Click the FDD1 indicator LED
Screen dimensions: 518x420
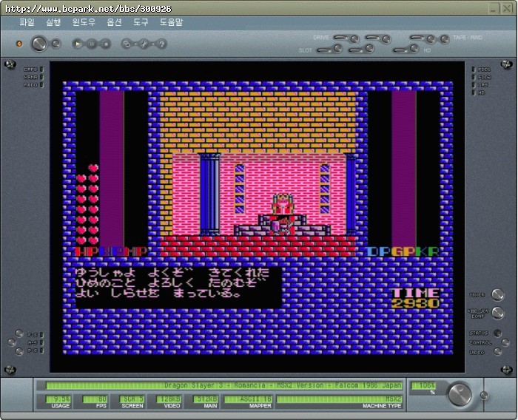click(x=474, y=70)
